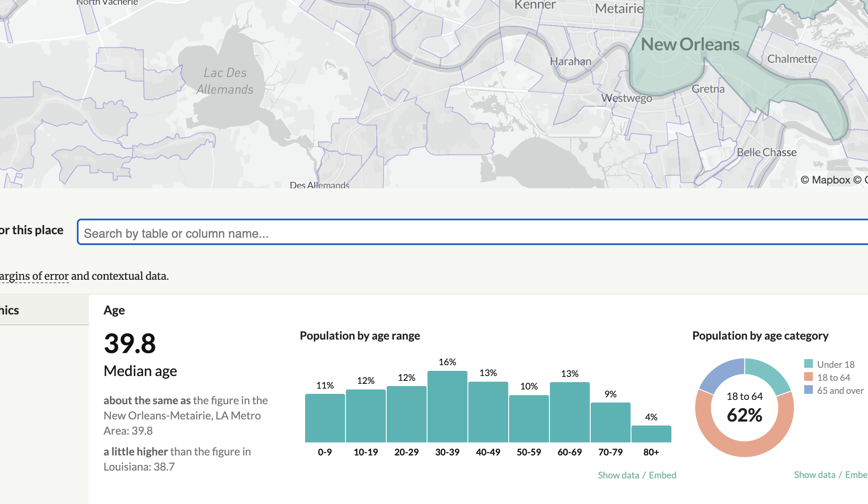Click the Belle Chasse map label
The width and height of the screenshot is (868, 504).
coord(766,152)
